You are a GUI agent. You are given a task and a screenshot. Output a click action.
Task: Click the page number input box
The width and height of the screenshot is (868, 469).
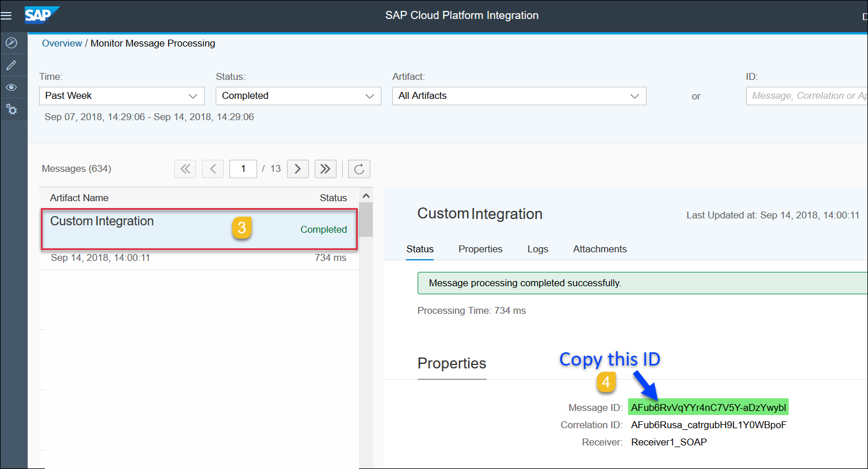pos(243,169)
